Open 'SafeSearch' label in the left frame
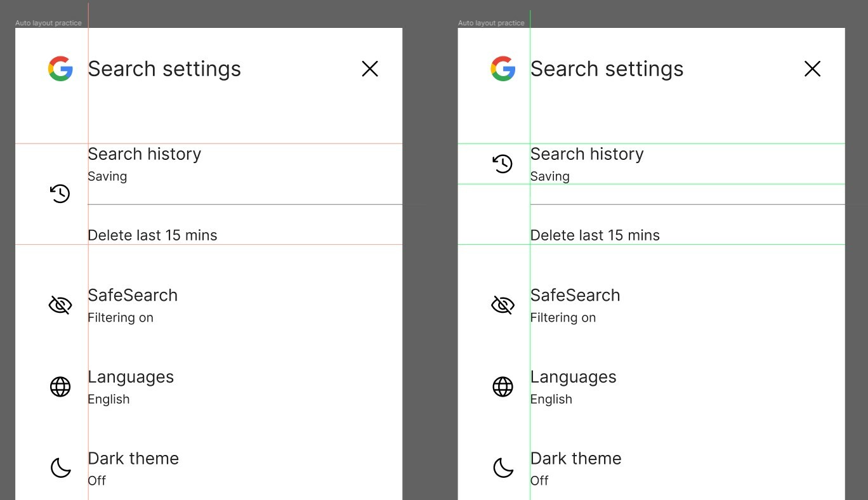Viewport: 868px width, 500px height. click(x=133, y=295)
